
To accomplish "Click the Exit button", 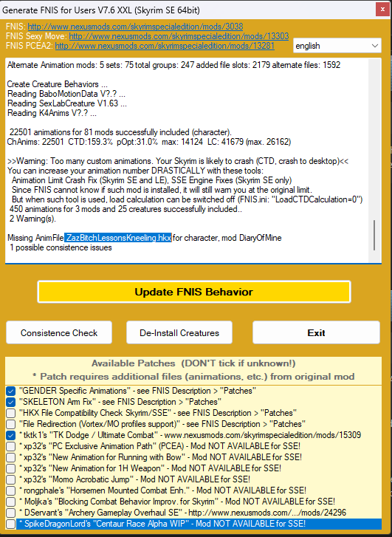I will [x=316, y=332].
